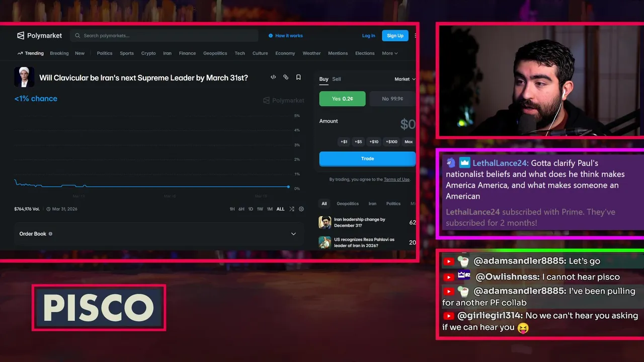Open the More categories dropdown
The image size is (644, 362).
pos(390,53)
